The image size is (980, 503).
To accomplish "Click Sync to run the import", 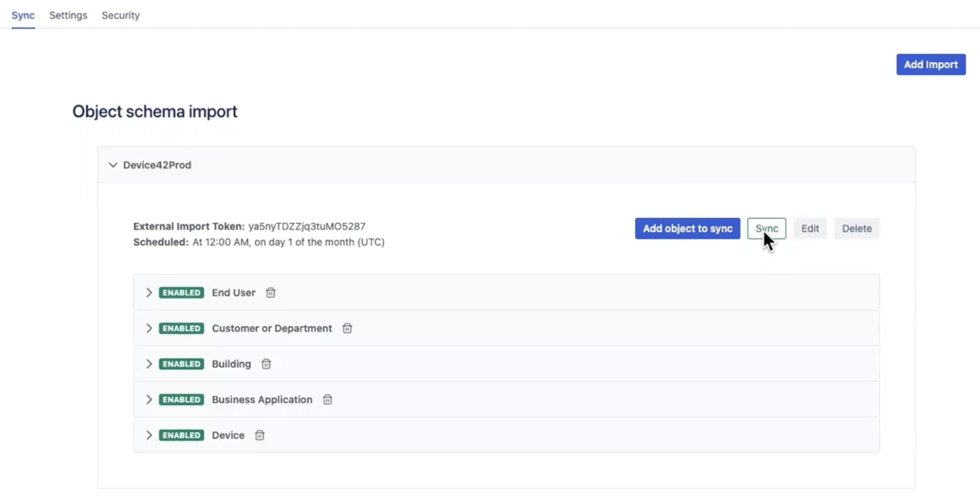I will (766, 228).
